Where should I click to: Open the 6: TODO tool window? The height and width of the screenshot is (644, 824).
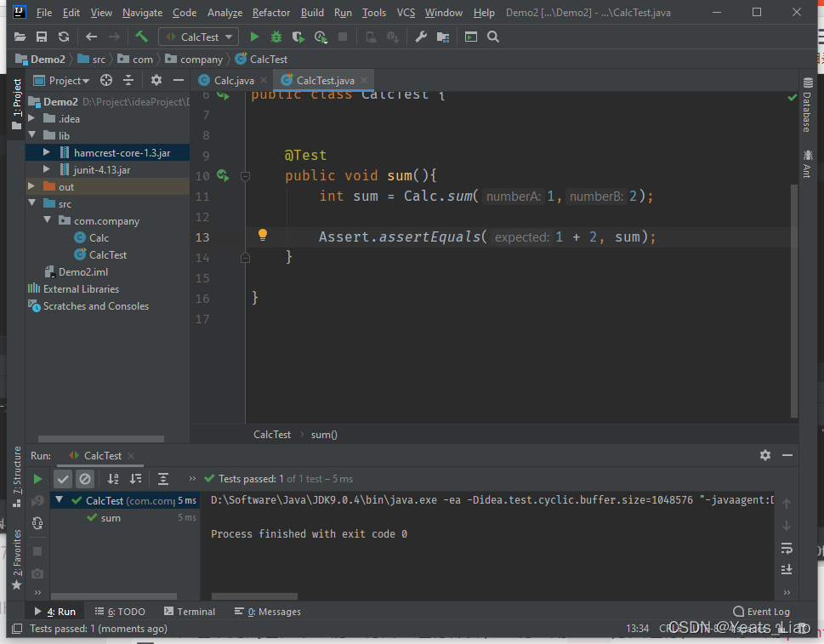click(x=120, y=612)
